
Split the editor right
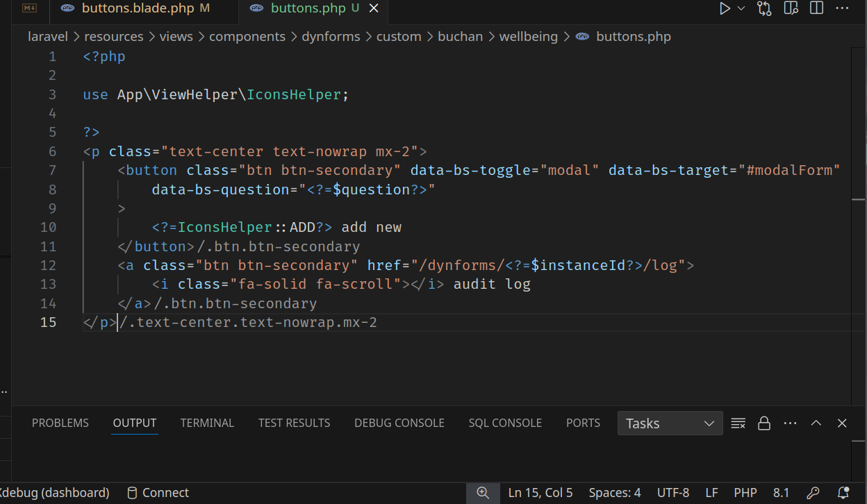816,8
